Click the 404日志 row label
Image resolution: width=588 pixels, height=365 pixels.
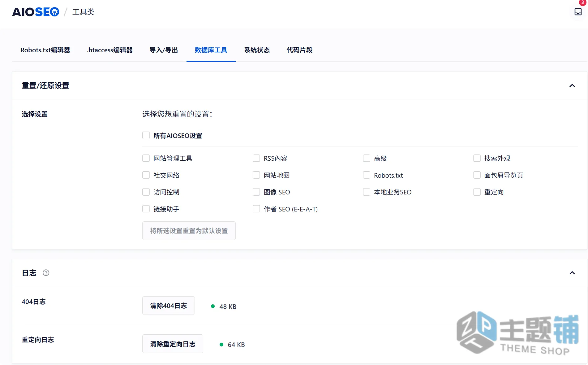pyautogui.click(x=34, y=302)
